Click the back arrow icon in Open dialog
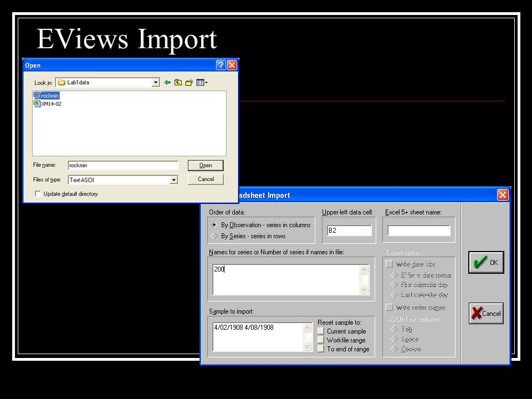The image size is (532, 399). (167, 83)
